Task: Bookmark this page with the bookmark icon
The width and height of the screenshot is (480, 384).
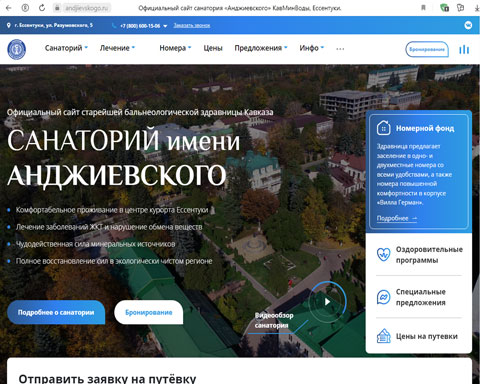Action: 424,8
